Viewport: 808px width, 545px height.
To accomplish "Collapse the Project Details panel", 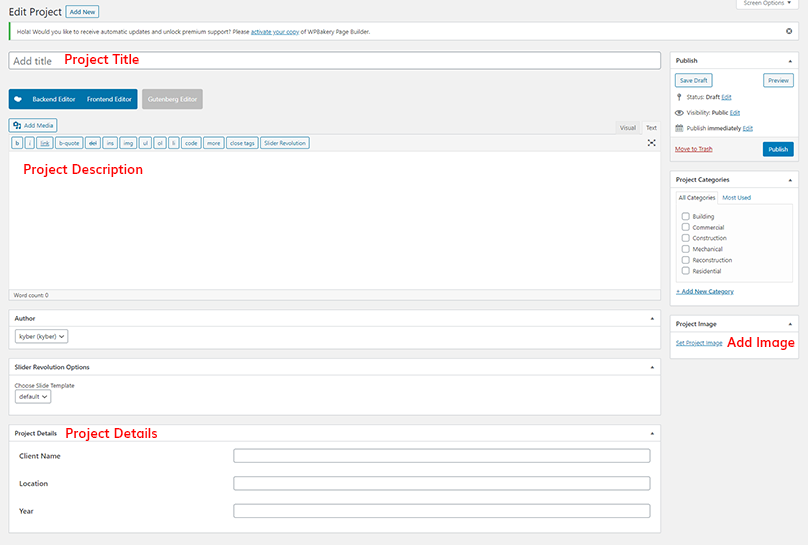I will tap(652, 433).
